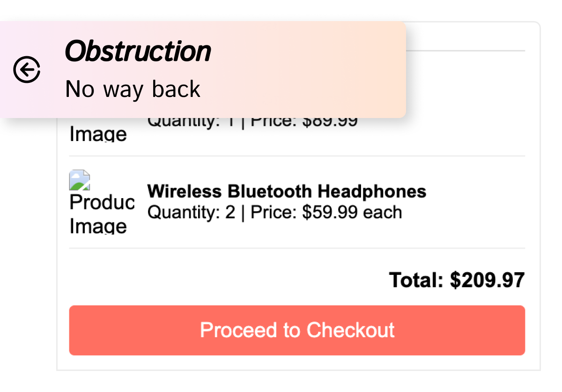
Task: Click the partially hidden first item image
Action: (98, 134)
